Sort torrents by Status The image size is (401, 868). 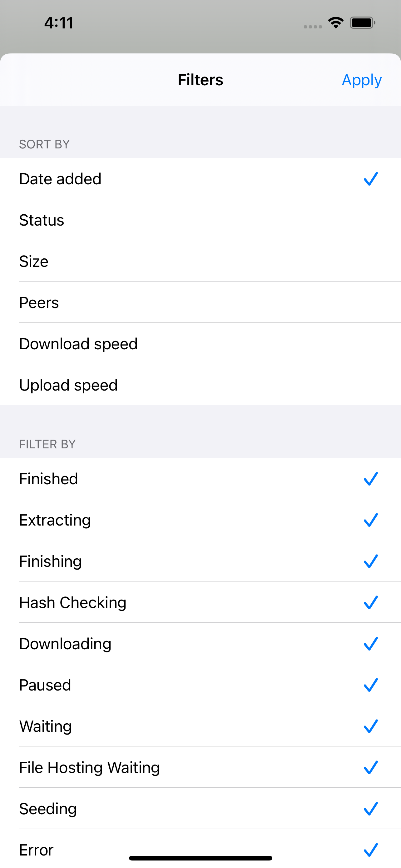[200, 220]
